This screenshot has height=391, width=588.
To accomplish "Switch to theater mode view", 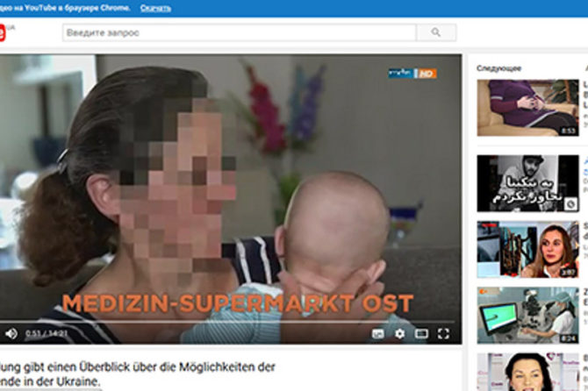I will coord(422,333).
